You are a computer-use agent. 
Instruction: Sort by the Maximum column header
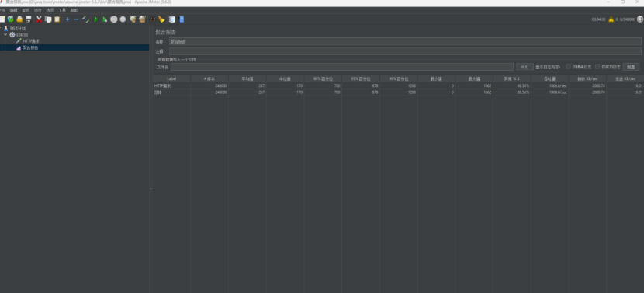tap(474, 78)
